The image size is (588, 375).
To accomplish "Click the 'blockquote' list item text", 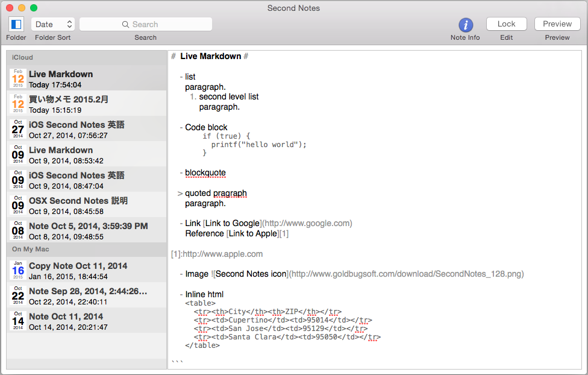I will pos(205,172).
